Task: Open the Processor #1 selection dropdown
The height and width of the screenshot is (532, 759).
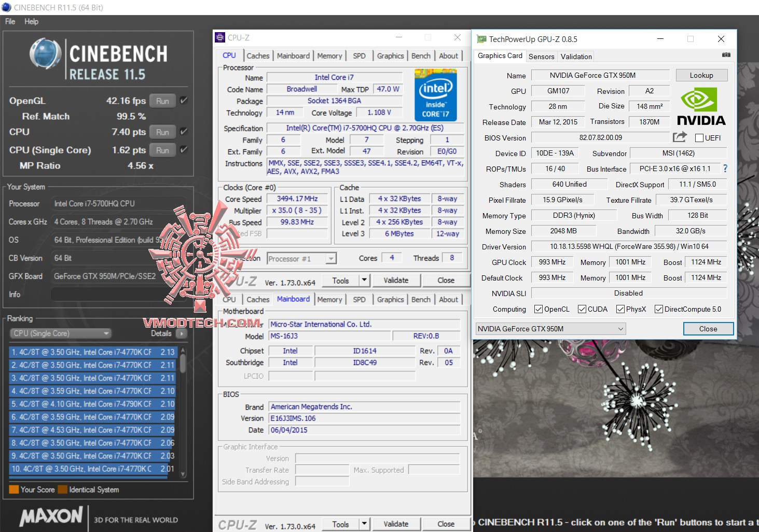Action: 302,258
